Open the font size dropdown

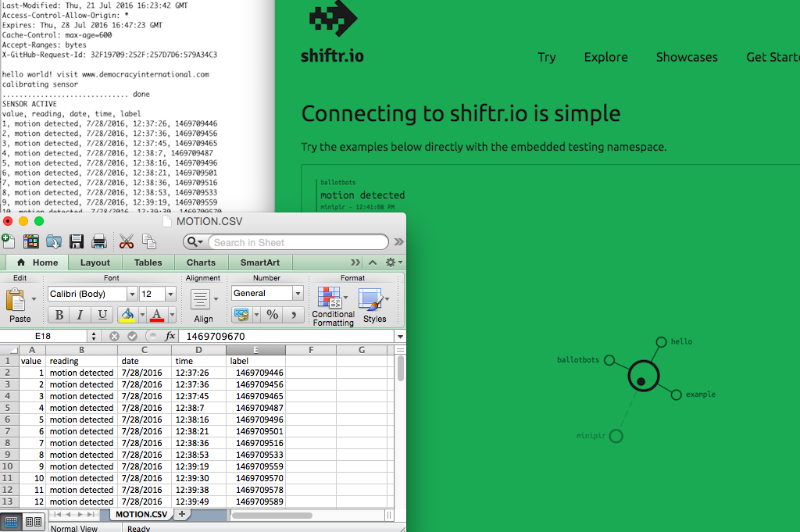tap(171, 294)
